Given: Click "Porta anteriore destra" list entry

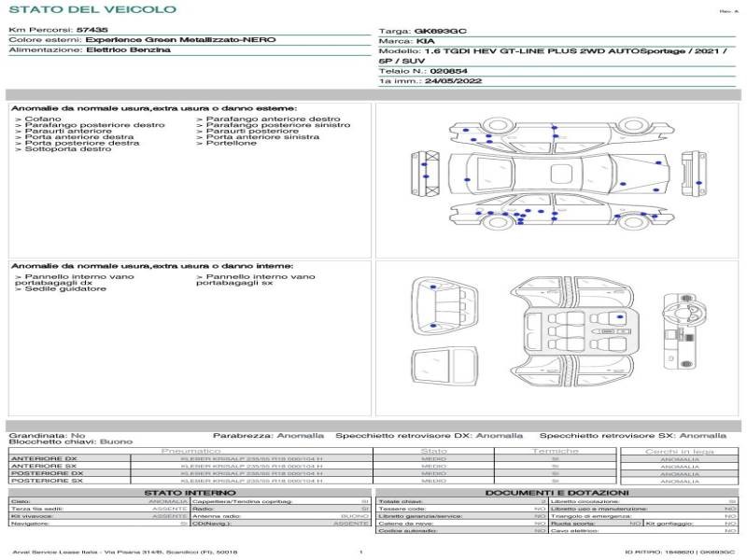Looking at the screenshot, I should pos(79,137).
